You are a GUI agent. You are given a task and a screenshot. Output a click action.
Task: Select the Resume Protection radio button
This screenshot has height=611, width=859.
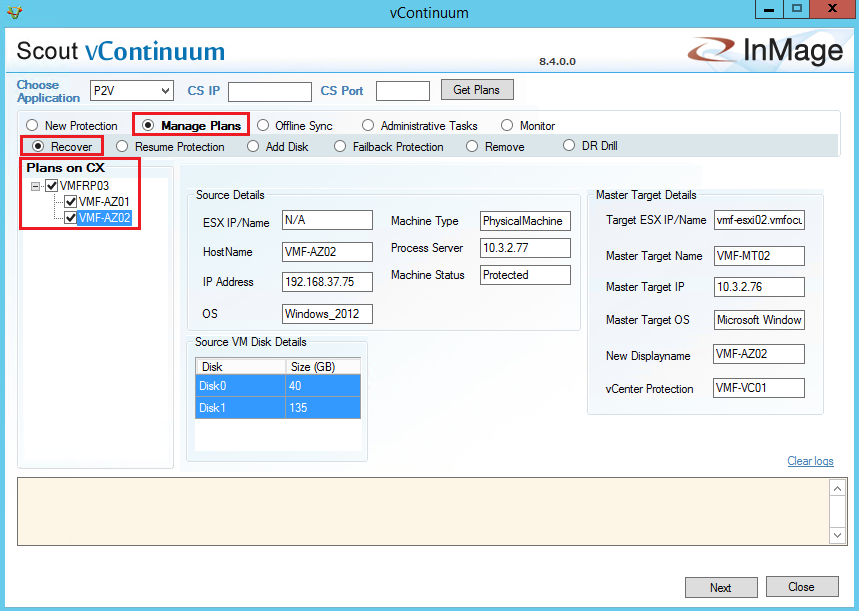122,147
